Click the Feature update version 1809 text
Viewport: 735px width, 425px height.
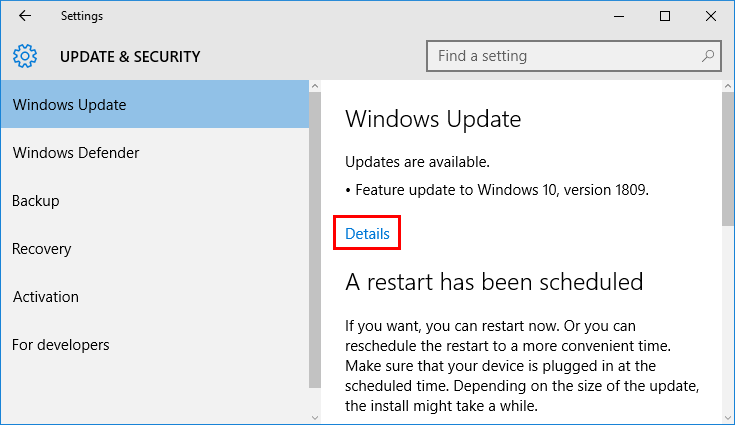497,189
